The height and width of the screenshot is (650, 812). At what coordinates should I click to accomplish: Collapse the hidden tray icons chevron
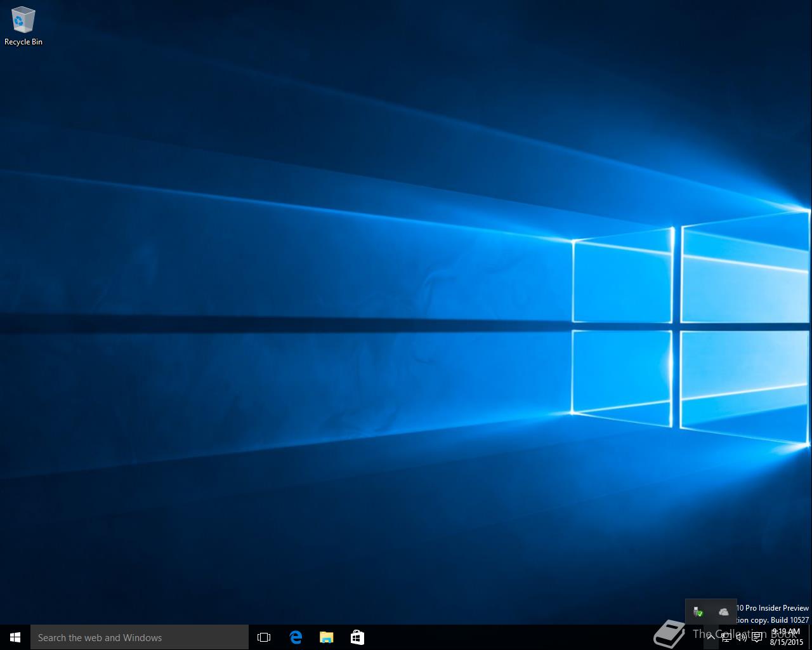point(711,637)
